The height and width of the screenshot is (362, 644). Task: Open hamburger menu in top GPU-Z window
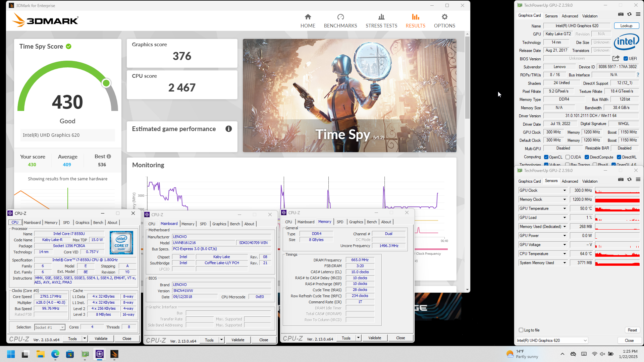tap(638, 14)
